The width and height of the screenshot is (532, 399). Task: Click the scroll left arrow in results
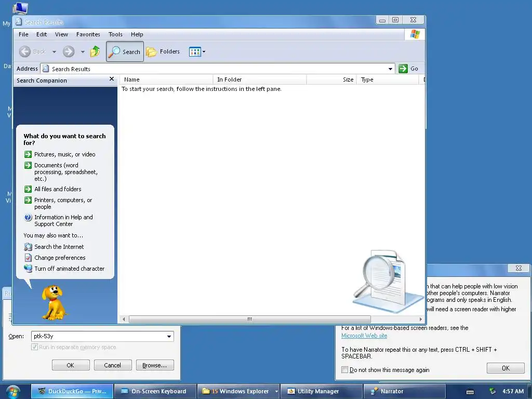tap(124, 319)
